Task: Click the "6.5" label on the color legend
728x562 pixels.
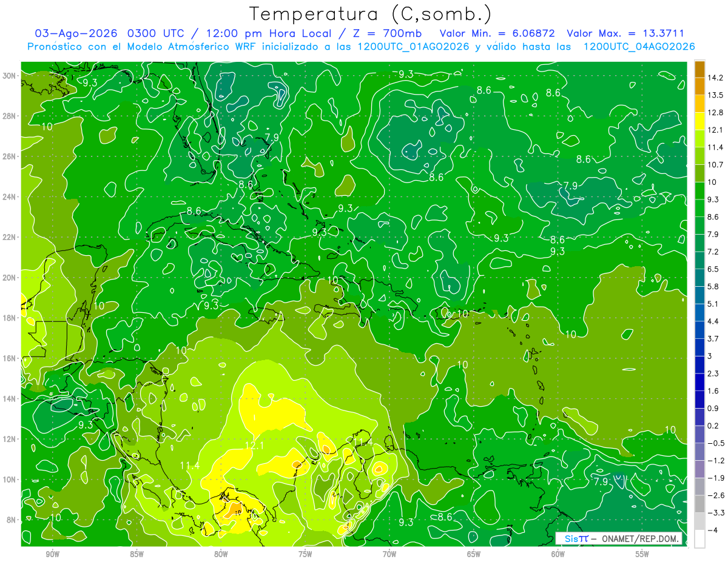Action: click(x=713, y=269)
